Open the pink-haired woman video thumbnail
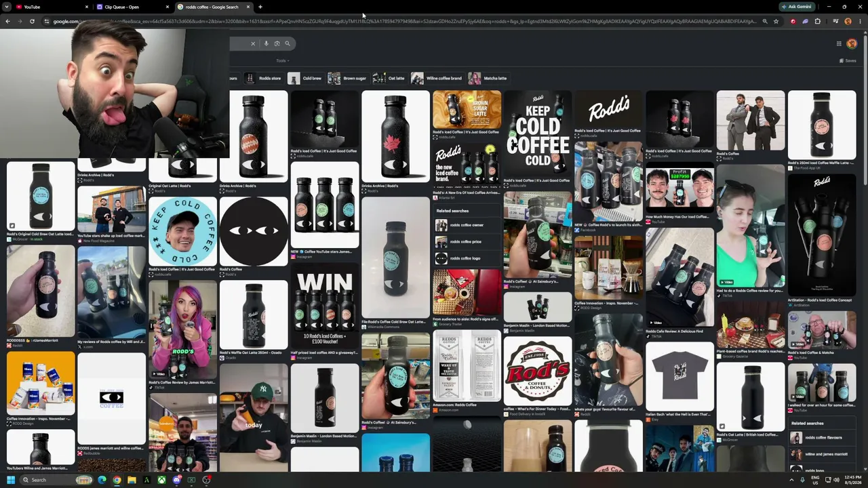 [x=182, y=329]
